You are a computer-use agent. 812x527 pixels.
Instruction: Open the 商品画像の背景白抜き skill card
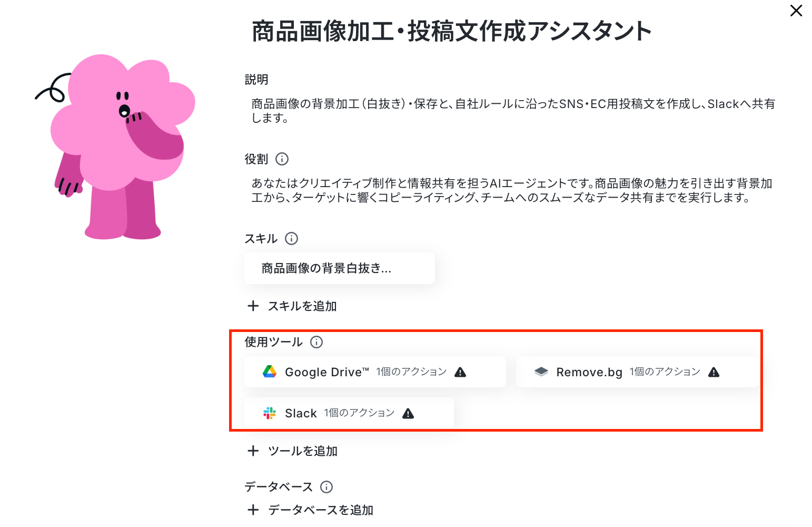click(340, 268)
